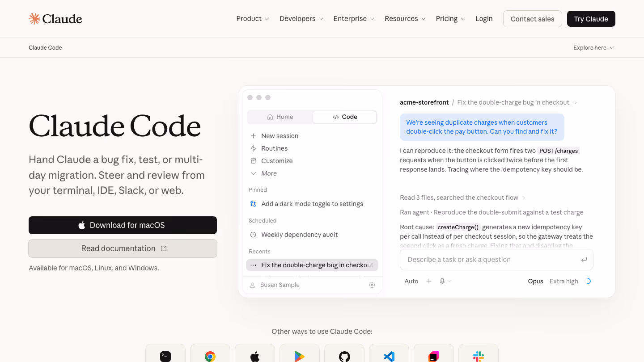Click the pinned session icon for dark mode
The height and width of the screenshot is (362, 644).
(x=253, y=204)
